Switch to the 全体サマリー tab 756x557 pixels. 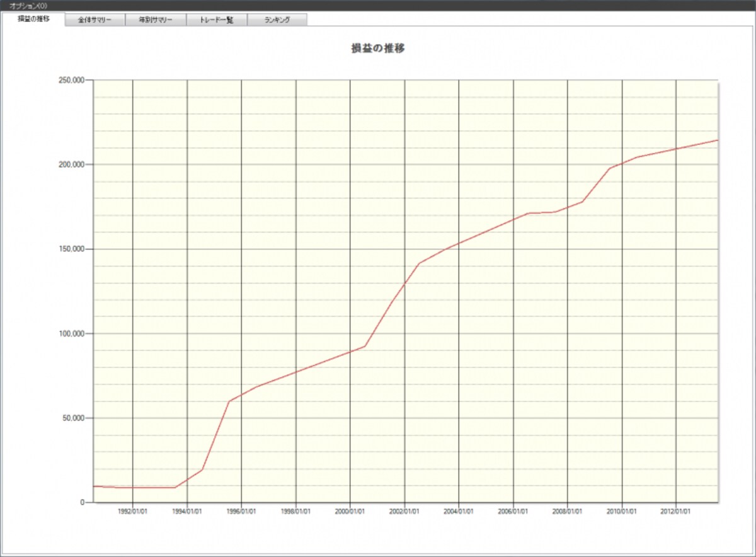pyautogui.click(x=95, y=20)
